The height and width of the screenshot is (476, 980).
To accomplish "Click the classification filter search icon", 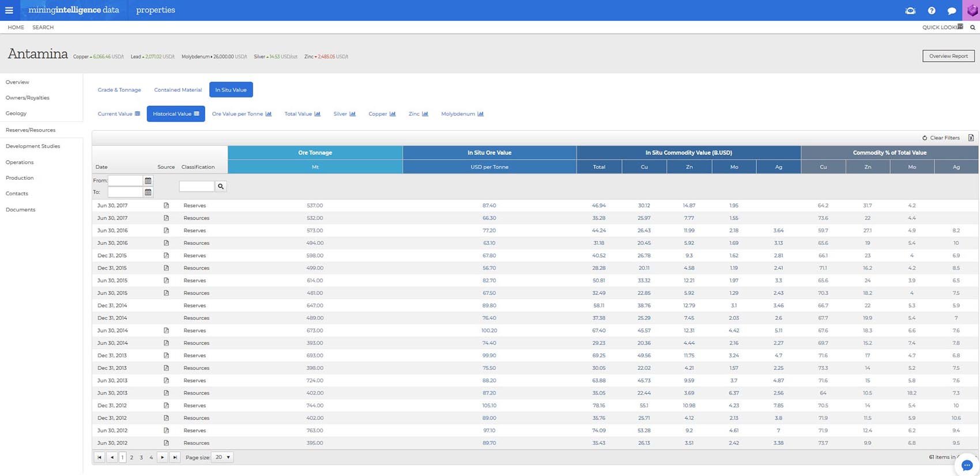I will [221, 186].
